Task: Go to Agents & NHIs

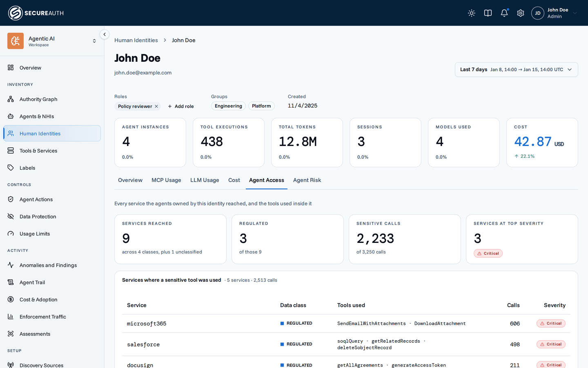Action: click(x=52, y=117)
